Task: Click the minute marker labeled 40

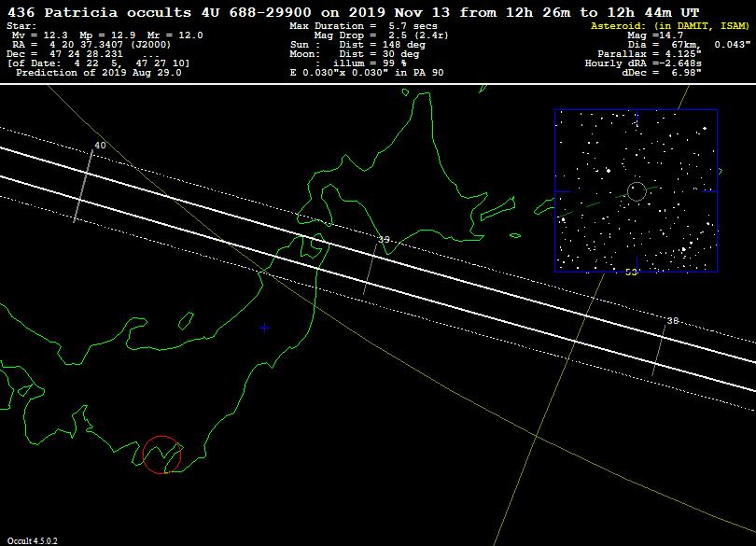Action: click(x=100, y=146)
